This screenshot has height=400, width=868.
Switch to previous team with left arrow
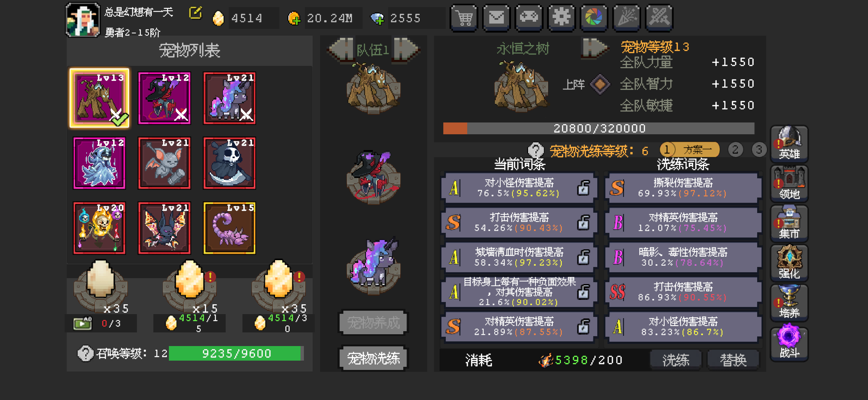pyautogui.click(x=341, y=50)
